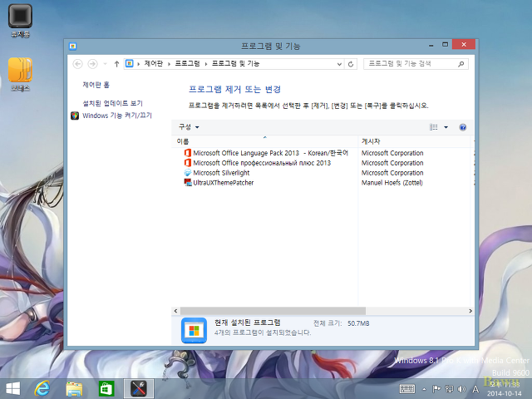Click the search magnifier icon
Image resolution: width=532 pixels, height=399 pixels.
[461, 64]
